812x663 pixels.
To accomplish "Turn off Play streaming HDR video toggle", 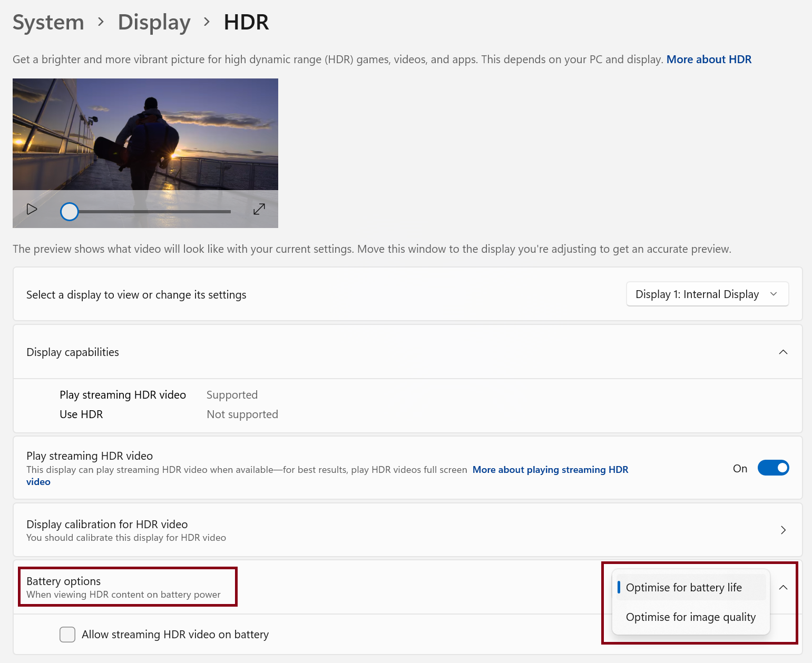I will pyautogui.click(x=773, y=468).
